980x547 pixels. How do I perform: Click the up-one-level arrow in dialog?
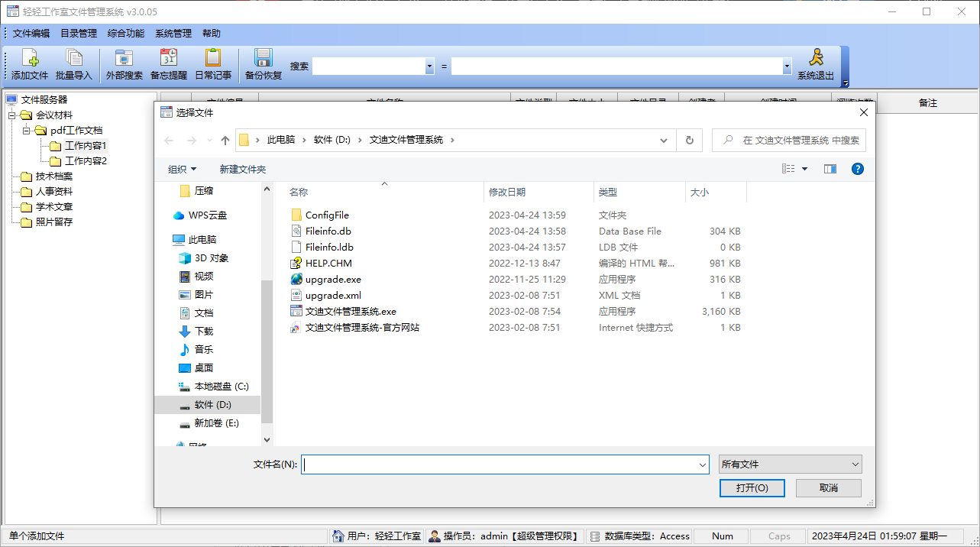point(225,141)
